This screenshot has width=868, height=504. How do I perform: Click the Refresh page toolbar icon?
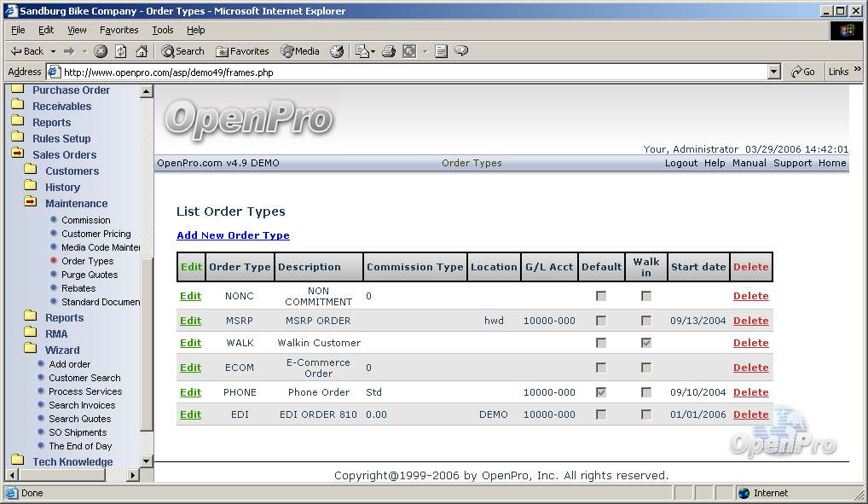121,51
